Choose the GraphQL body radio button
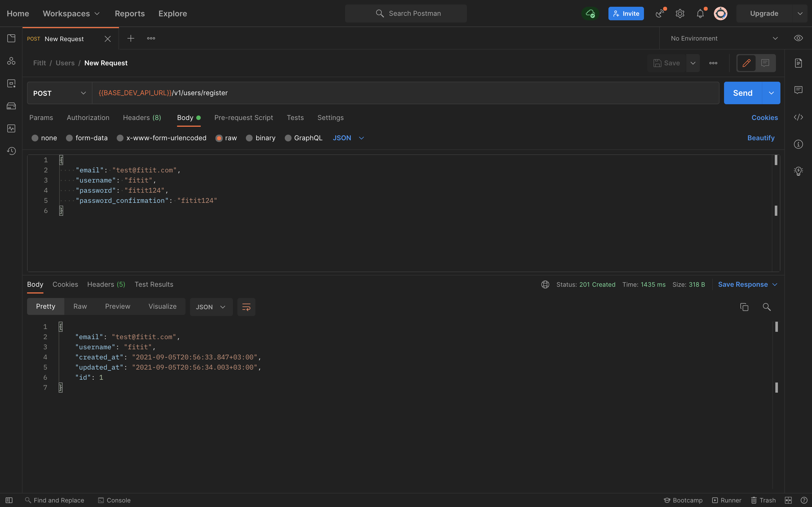This screenshot has height=507, width=812. tap(288, 138)
